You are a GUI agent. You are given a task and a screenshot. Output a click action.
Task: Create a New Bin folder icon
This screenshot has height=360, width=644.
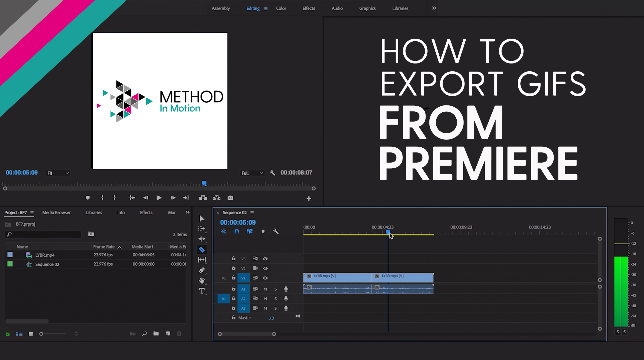coord(156,334)
